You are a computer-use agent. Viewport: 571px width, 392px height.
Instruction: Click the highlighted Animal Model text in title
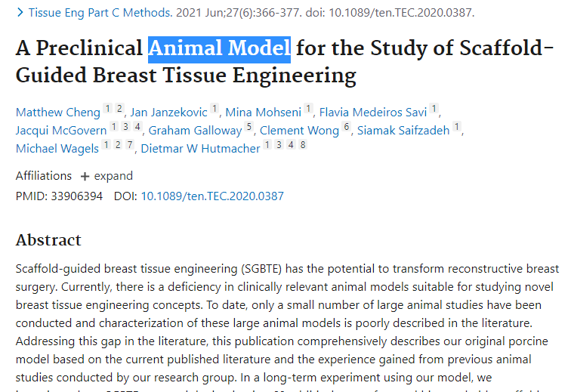coord(219,49)
